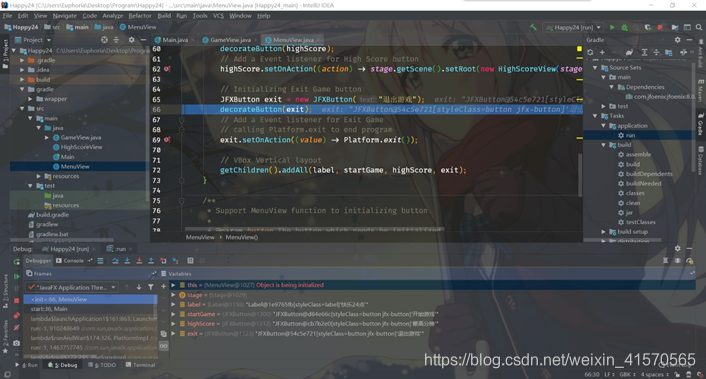Open run configuration Happy24 dropdown
Screen dimensions: 706x379
click(x=574, y=27)
